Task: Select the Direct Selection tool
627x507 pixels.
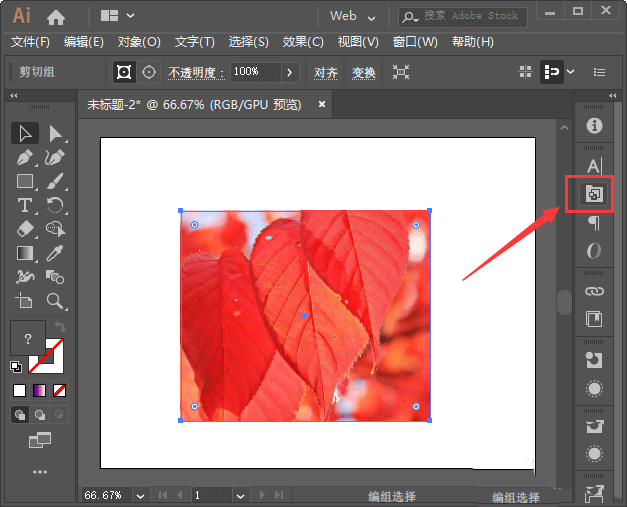Action: click(56, 134)
